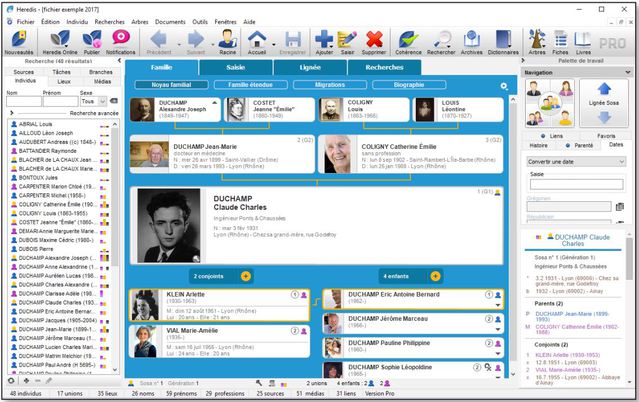639x402 pixels.
Task: Open the Convertir une date dropdown
Action: point(576,162)
